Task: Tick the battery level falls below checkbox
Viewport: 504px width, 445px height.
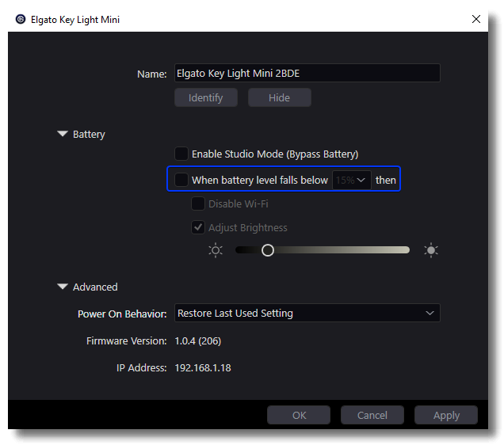Action: coord(181,180)
